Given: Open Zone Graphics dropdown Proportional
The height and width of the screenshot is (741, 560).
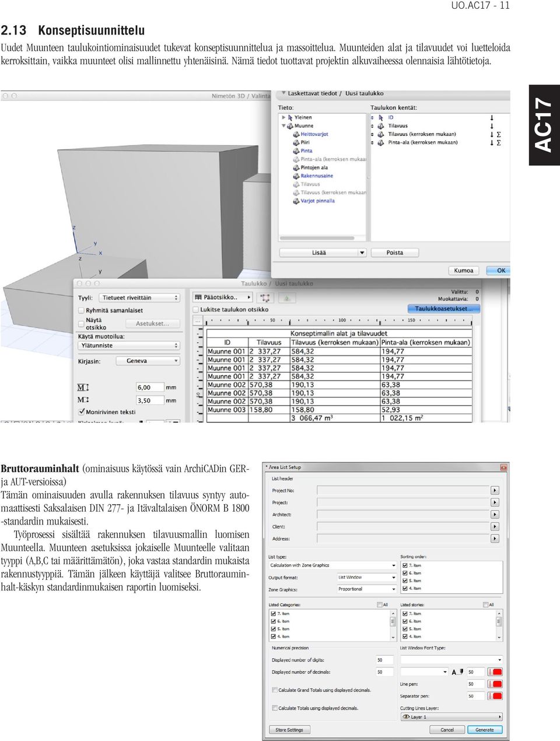Looking at the screenshot, I should pyautogui.click(x=367, y=589).
